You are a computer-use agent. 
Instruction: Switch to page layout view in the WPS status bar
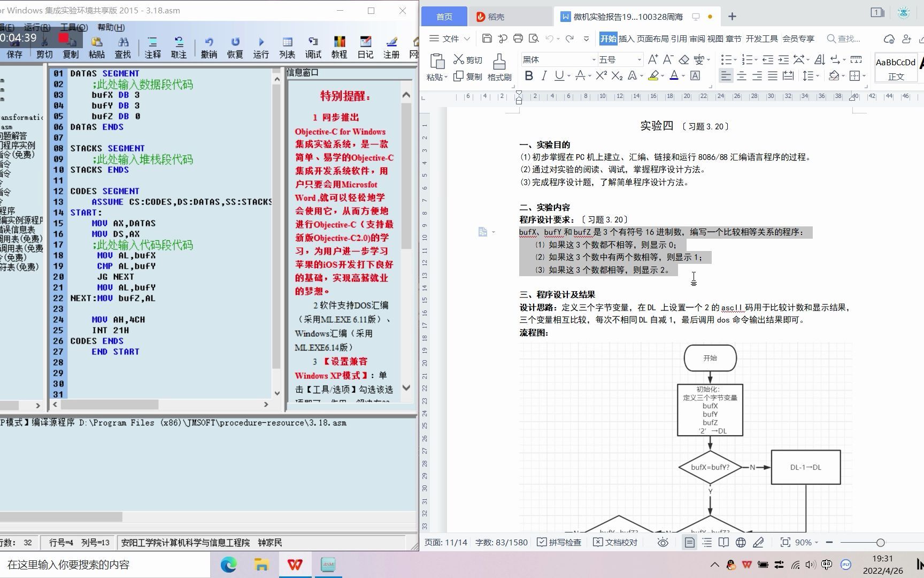tap(690, 542)
